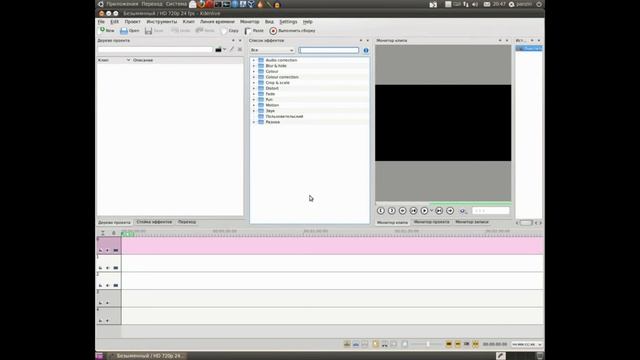Expand the Fade effect folder
This screenshot has height=360, width=640.
click(x=253, y=94)
